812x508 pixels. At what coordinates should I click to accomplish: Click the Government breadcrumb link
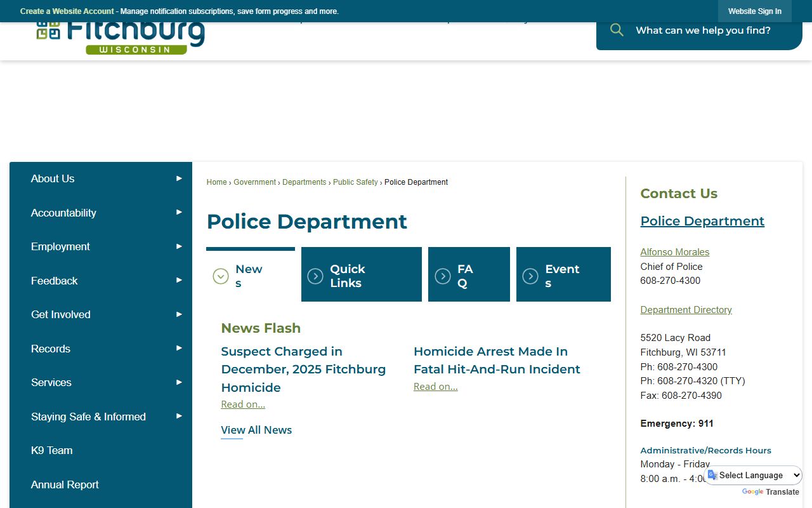254,182
